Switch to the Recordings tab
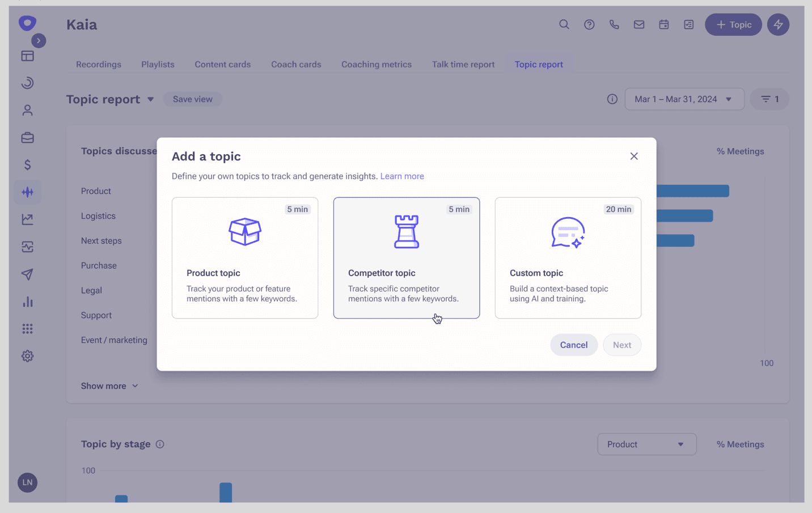Viewport: 812px width, 513px height. coord(99,65)
